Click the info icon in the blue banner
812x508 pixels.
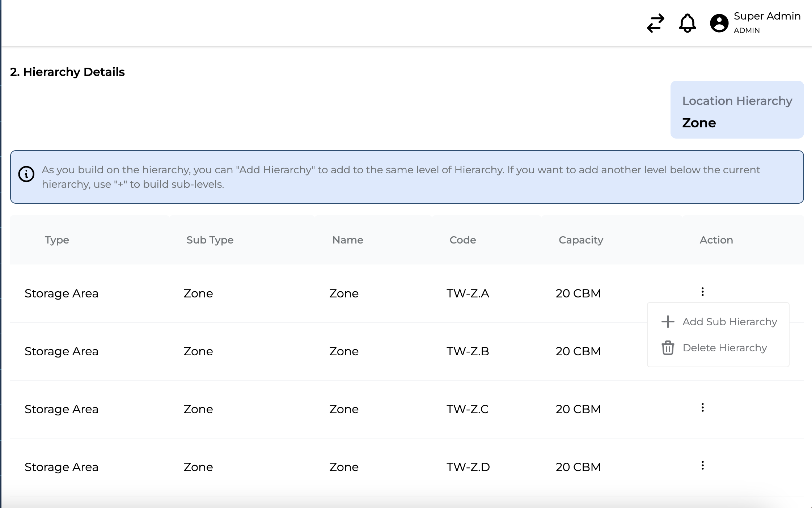[26, 174]
